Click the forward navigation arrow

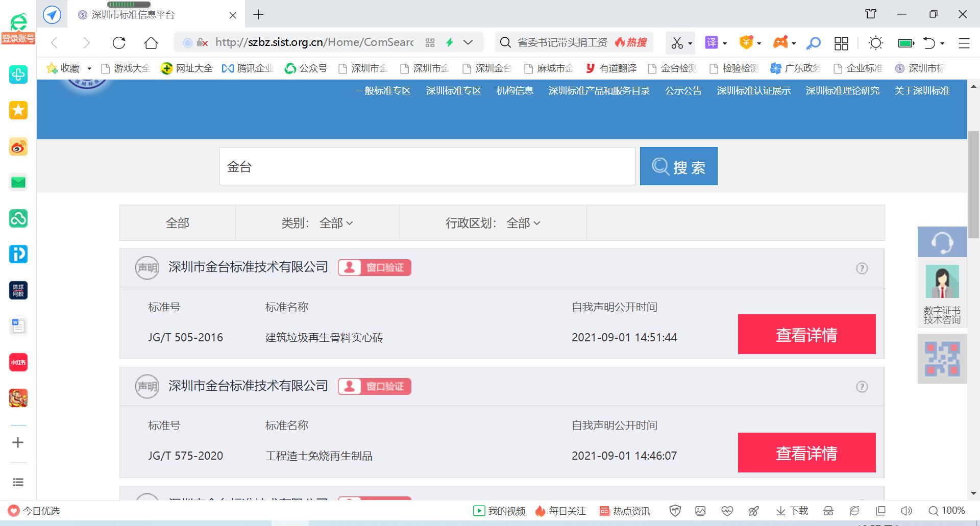(x=86, y=43)
